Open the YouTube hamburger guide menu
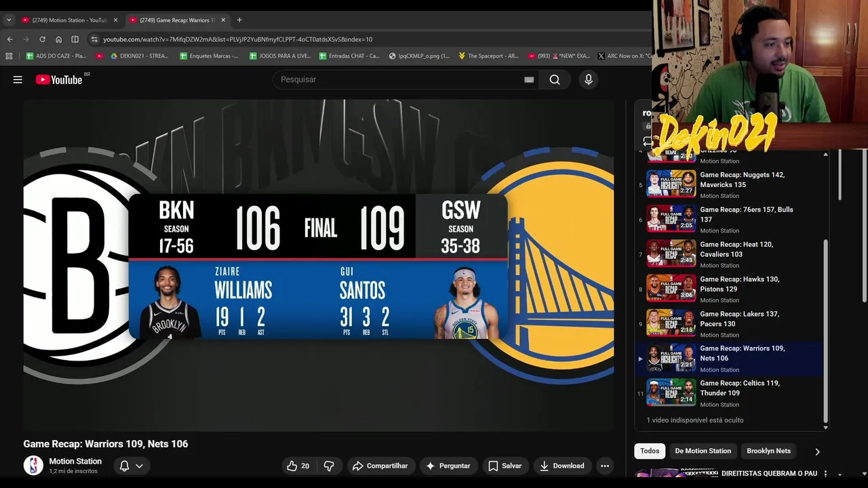 18,79
